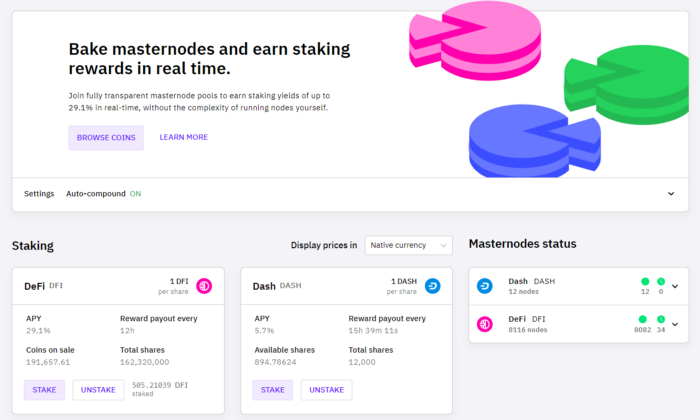Click green active status dot for DeFi
Screen dimensions: 700x420
coord(642,319)
